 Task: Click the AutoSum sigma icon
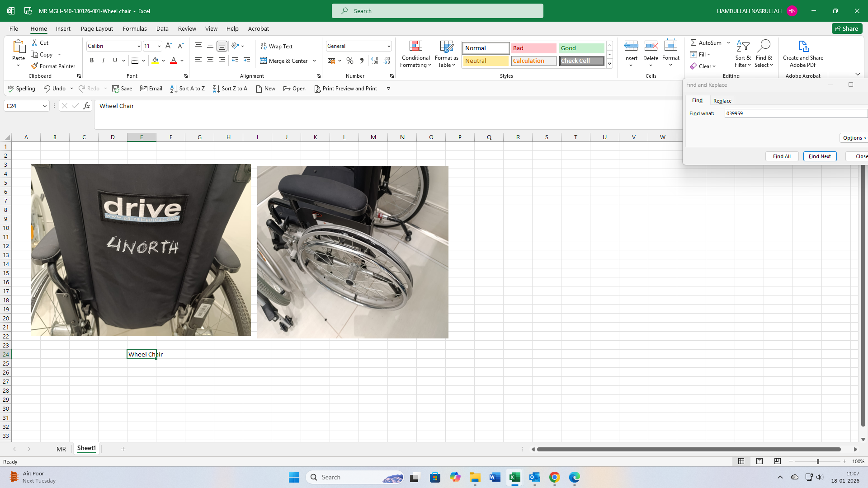tap(693, 42)
